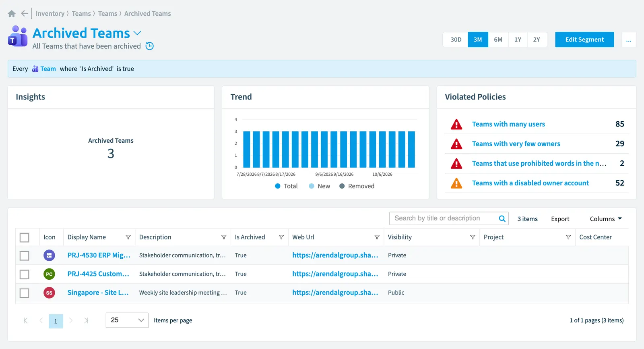644x349 pixels.
Task: Check the Singapore - Site L row checkbox
Action: pos(25,293)
